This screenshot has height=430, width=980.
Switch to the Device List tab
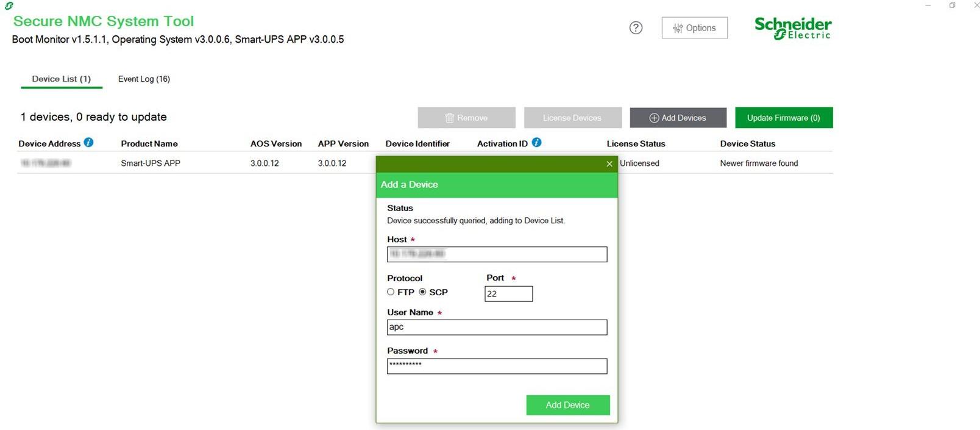(x=61, y=79)
